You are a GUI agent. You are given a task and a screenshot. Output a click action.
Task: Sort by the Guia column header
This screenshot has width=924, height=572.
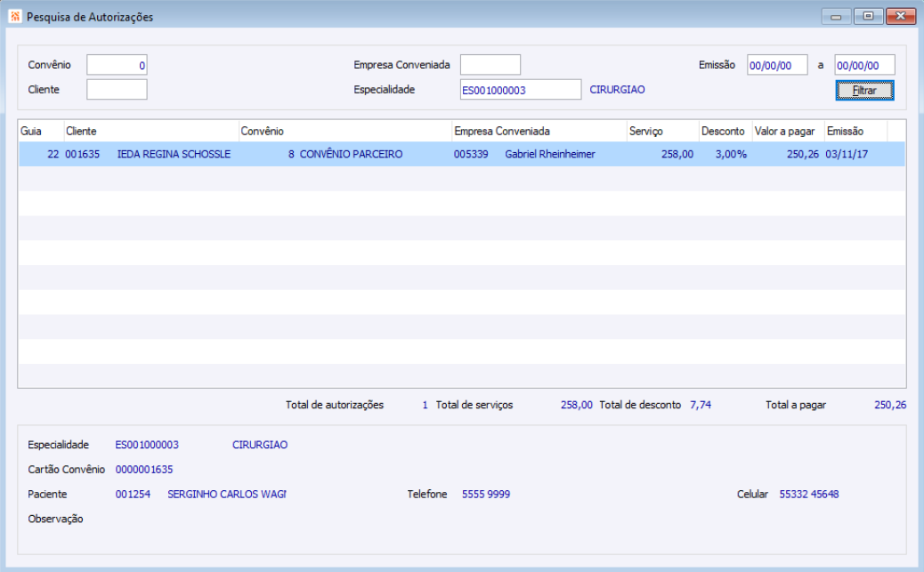tap(41, 132)
